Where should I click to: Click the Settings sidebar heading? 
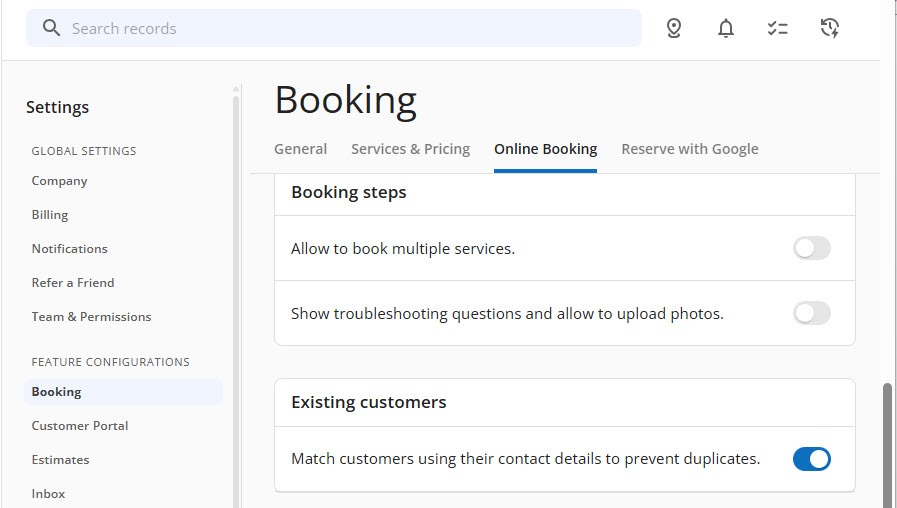coord(57,107)
